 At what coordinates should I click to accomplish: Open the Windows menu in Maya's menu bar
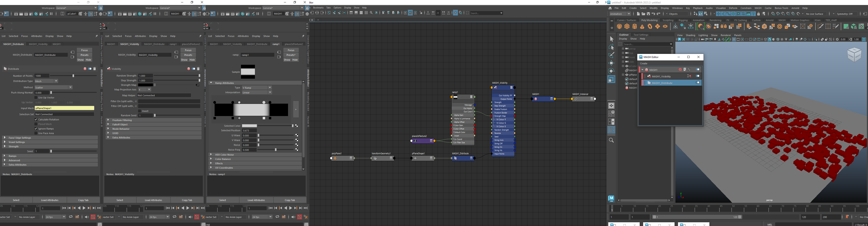[x=678, y=8]
